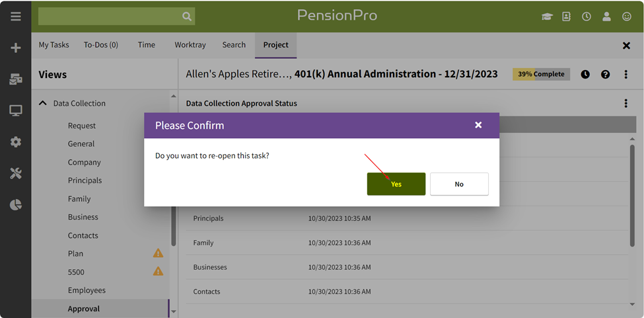Click the clock icon next to 39% Complete

(585, 74)
